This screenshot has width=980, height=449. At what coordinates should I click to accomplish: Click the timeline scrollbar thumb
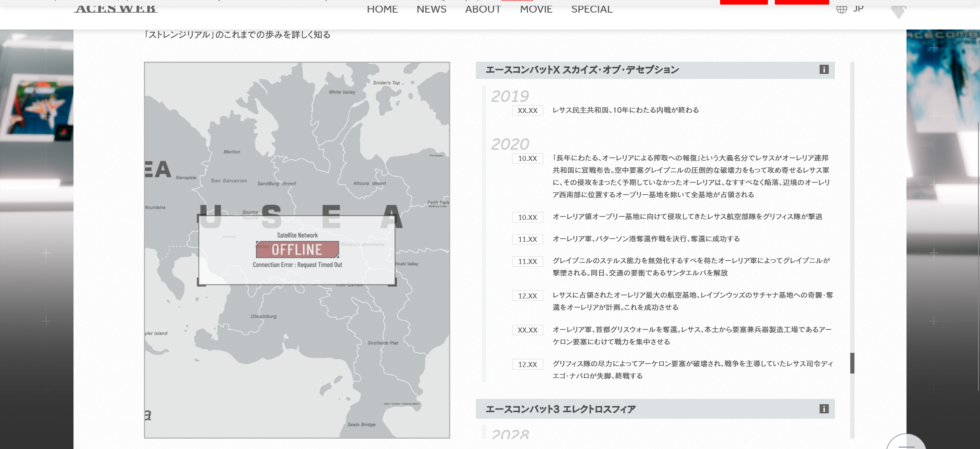pos(852,363)
